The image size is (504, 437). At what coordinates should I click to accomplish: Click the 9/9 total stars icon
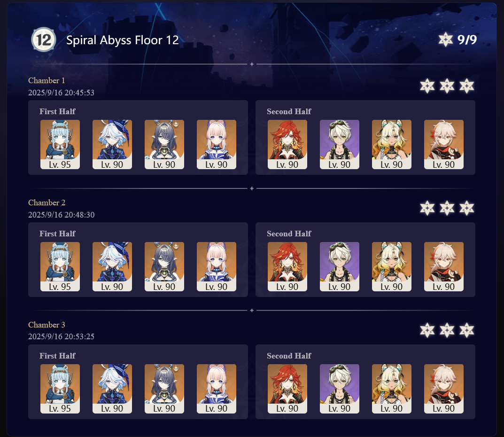coord(445,39)
